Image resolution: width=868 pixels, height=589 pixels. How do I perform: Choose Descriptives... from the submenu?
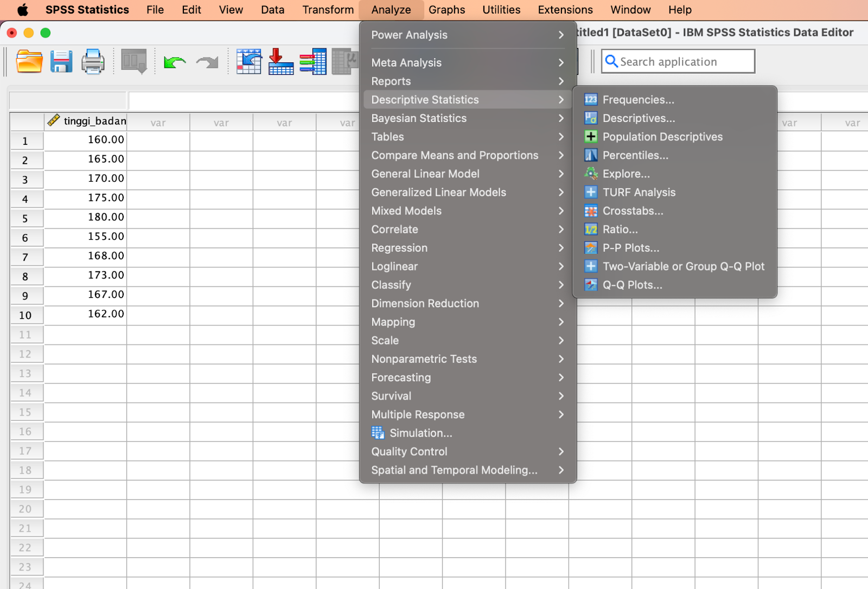(x=675, y=118)
